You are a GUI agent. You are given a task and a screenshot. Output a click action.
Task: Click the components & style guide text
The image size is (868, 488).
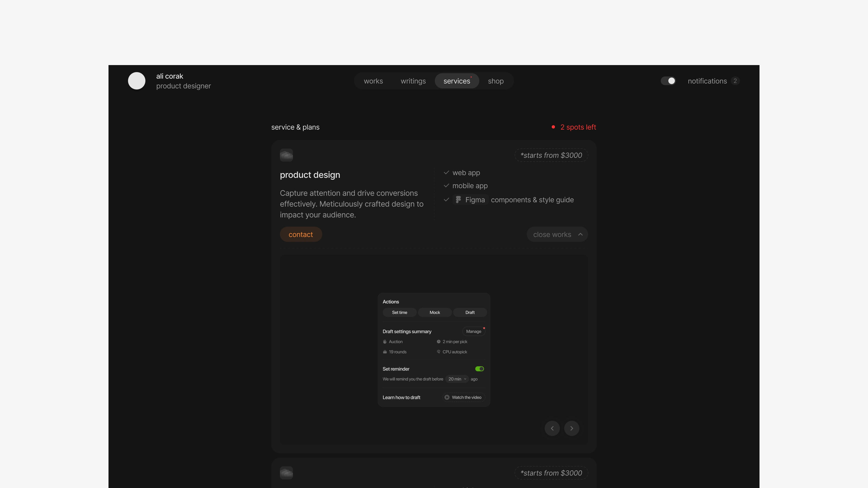(532, 200)
